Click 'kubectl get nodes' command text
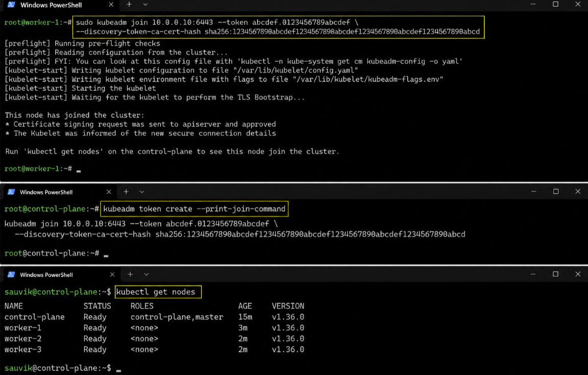Viewport: 588px width, 375px height. [x=156, y=292]
